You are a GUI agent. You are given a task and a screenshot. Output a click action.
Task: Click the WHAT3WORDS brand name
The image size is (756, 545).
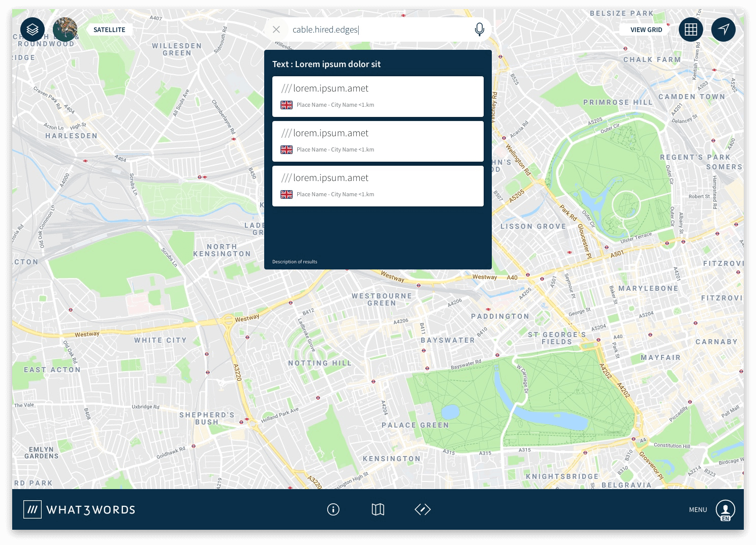(x=91, y=510)
